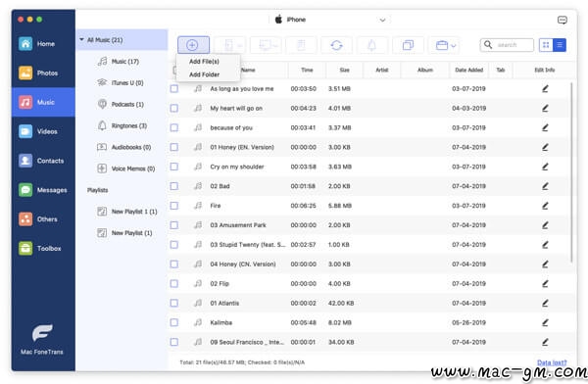Open the feedback chat icon
Image resolution: width=588 pixels, height=384 pixels.
coord(563,20)
